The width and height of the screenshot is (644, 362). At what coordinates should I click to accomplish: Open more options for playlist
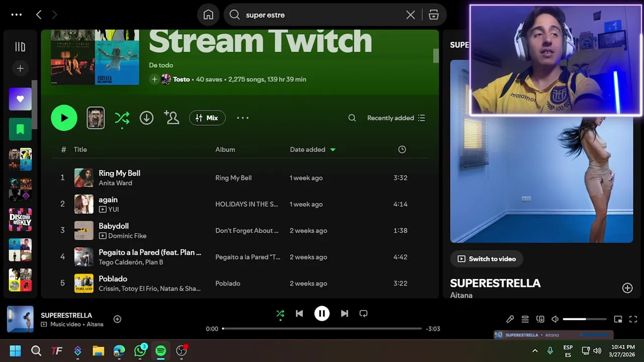click(243, 118)
